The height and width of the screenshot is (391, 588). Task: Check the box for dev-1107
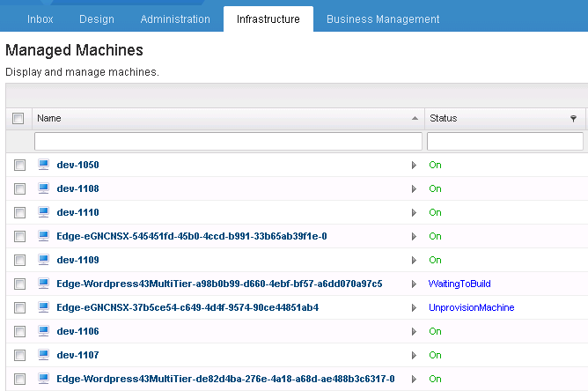tap(19, 356)
